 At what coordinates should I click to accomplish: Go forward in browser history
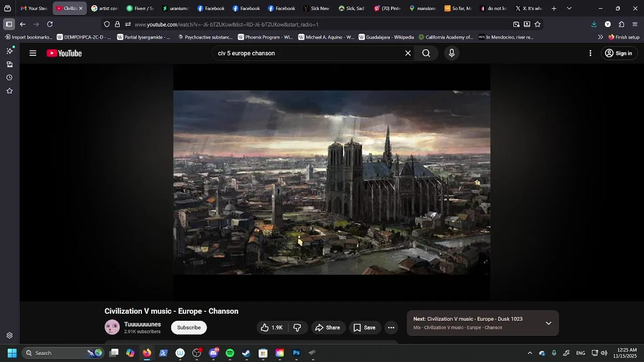(x=36, y=24)
